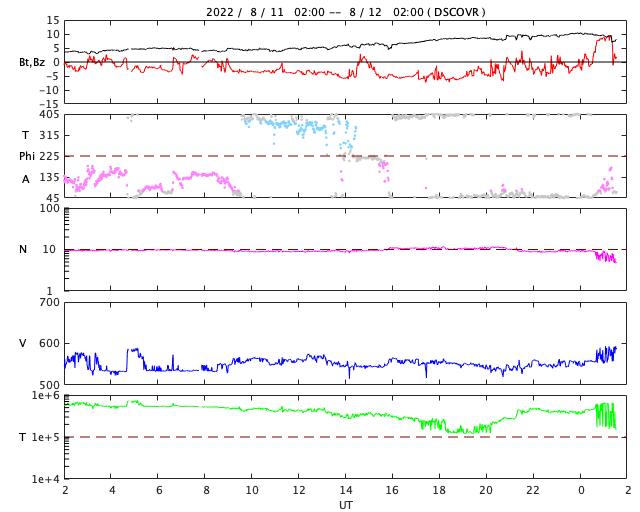Click the -15 tick on Bt,Bz panel

point(49,104)
